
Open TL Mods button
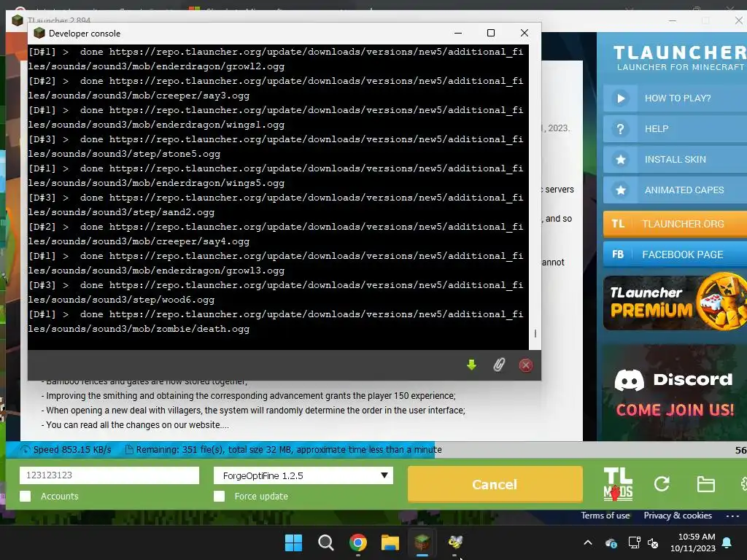(x=618, y=484)
